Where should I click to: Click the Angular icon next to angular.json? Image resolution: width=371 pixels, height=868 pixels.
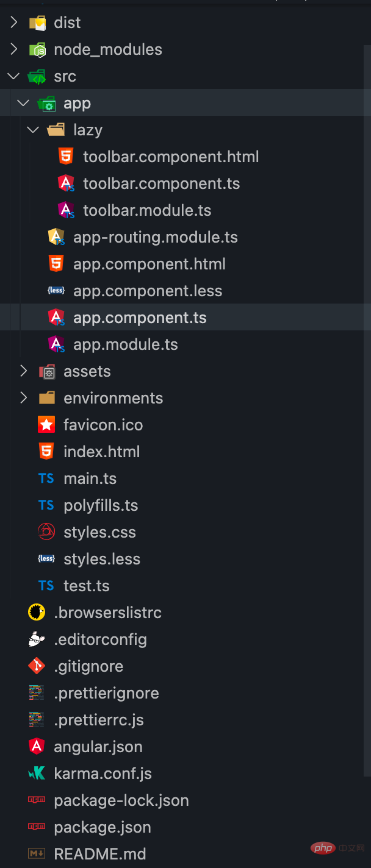click(37, 747)
